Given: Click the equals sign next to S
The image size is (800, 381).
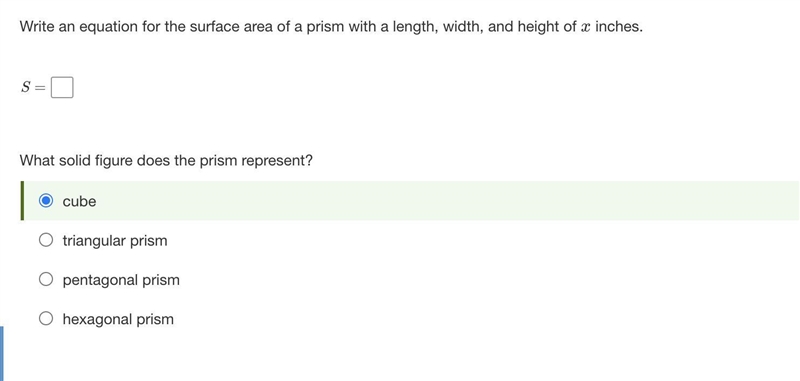Looking at the screenshot, I should (x=41, y=88).
